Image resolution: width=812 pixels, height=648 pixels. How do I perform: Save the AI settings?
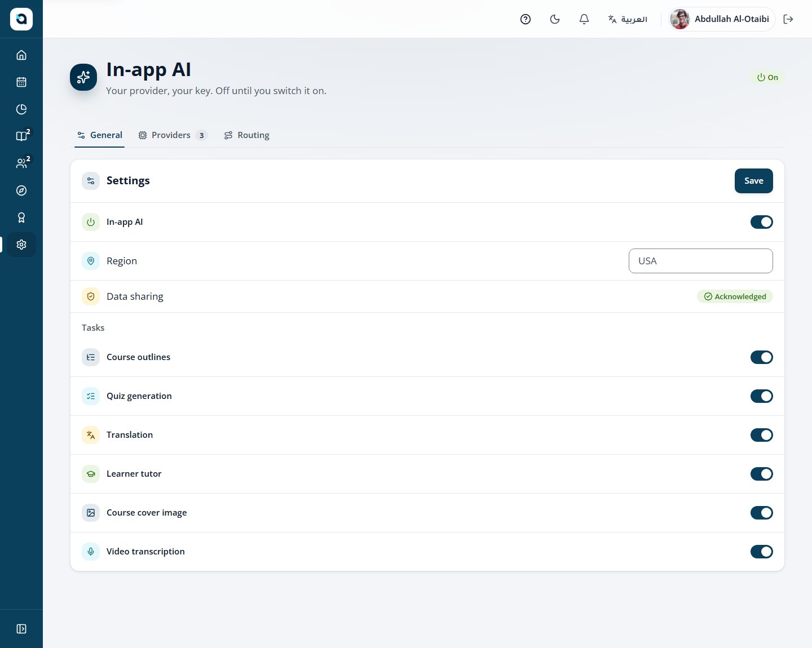tap(753, 181)
